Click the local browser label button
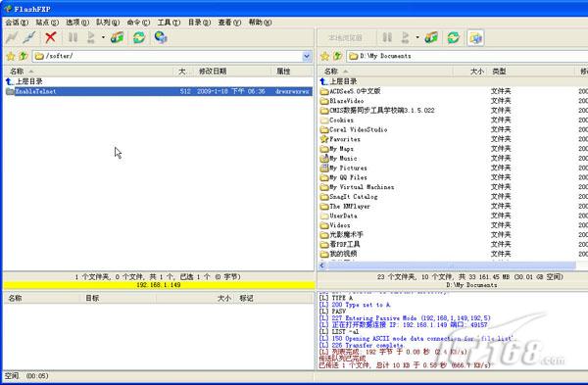This screenshot has width=588, height=385. point(345,37)
